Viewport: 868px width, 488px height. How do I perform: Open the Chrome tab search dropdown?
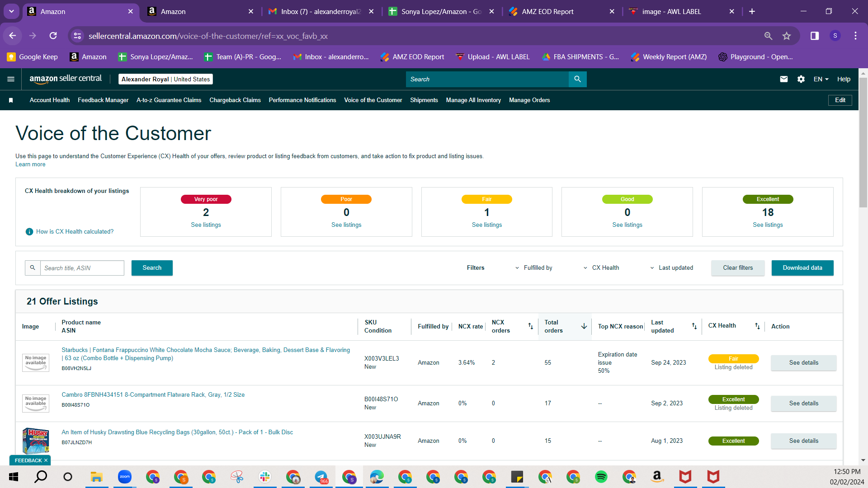[11, 11]
